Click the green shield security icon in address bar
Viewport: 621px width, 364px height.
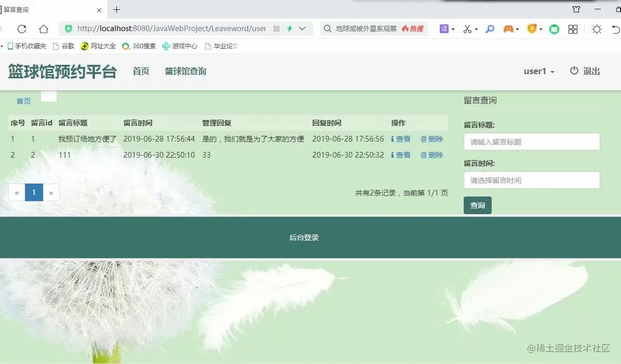69,29
